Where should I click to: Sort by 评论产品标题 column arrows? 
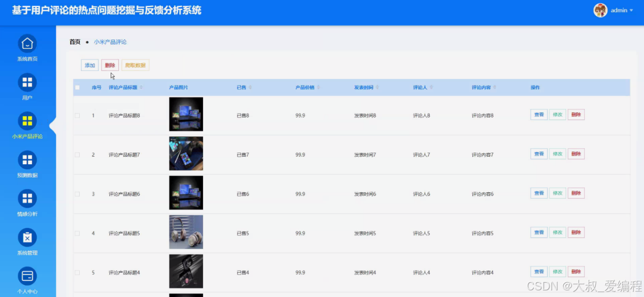[141, 87]
